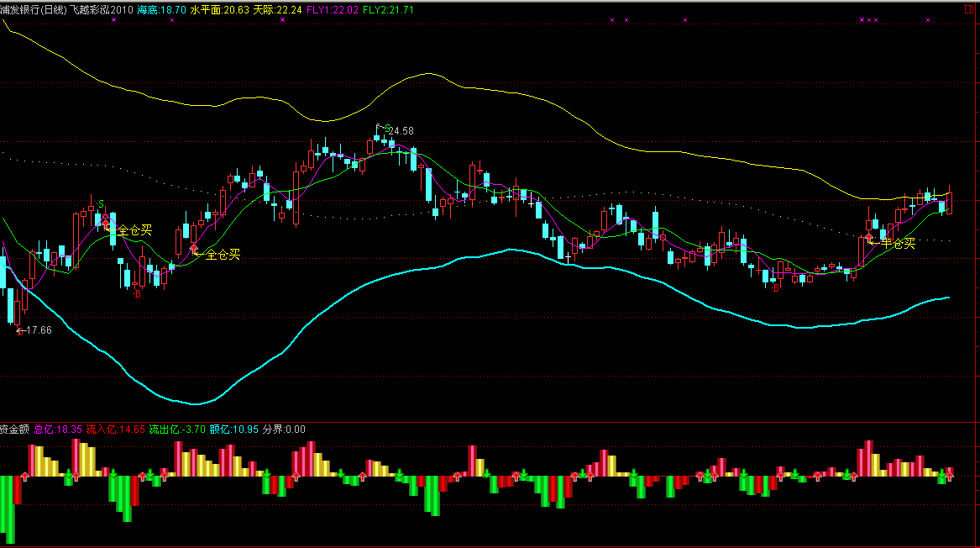Viewport: 980px width, 548px height.
Task: Select the leftmost 全仓买 signal label
Action: point(135,229)
